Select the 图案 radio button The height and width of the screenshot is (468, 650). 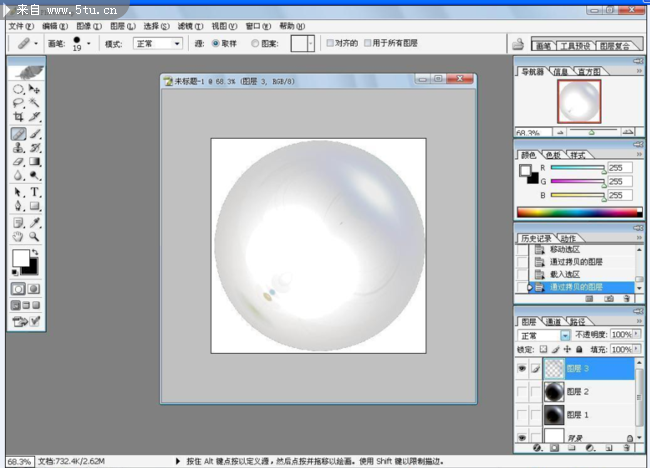(256, 44)
